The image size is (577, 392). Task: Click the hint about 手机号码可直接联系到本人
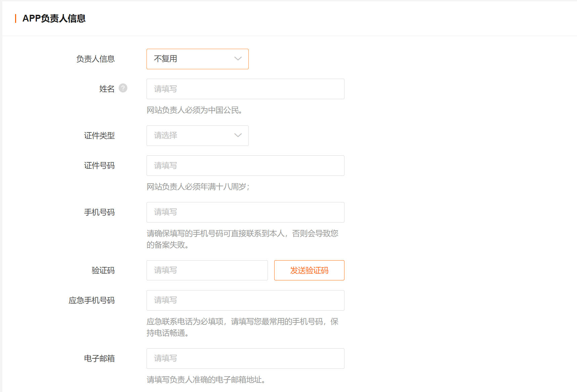point(243,239)
